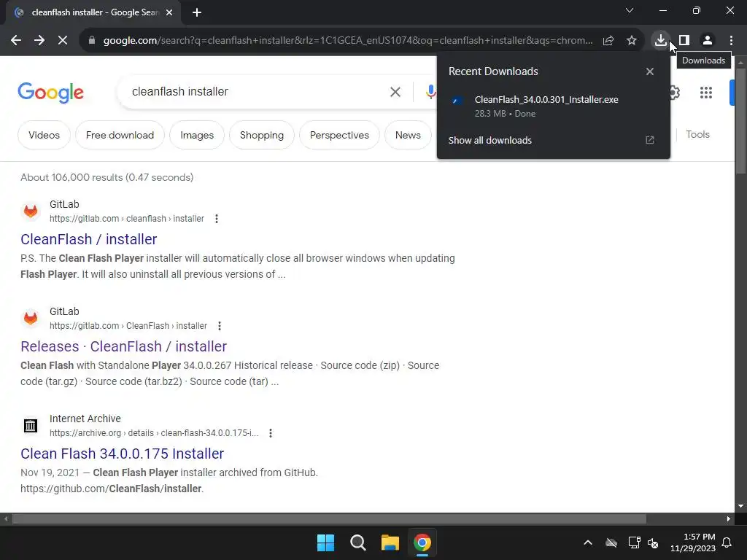Click the Internet Archive site icon
This screenshot has width=747, height=560.
(31, 425)
